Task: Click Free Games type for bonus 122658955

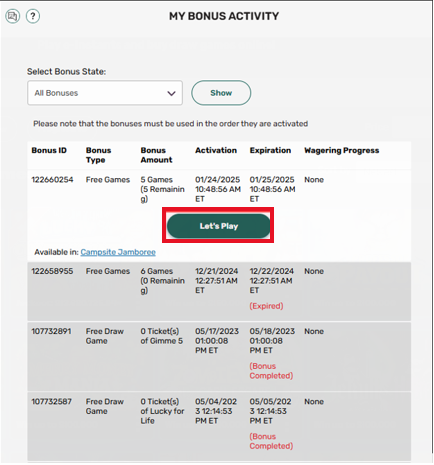Action: 108,271
